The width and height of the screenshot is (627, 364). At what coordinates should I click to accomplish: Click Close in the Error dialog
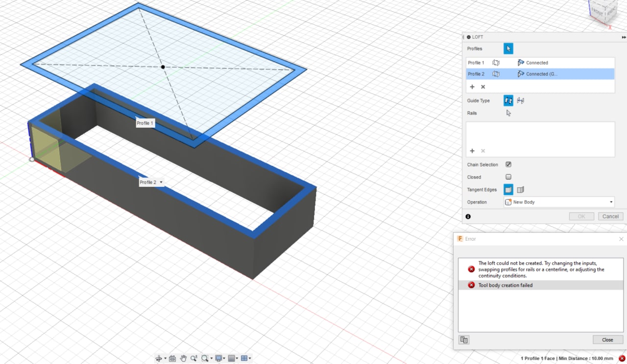[x=607, y=340]
